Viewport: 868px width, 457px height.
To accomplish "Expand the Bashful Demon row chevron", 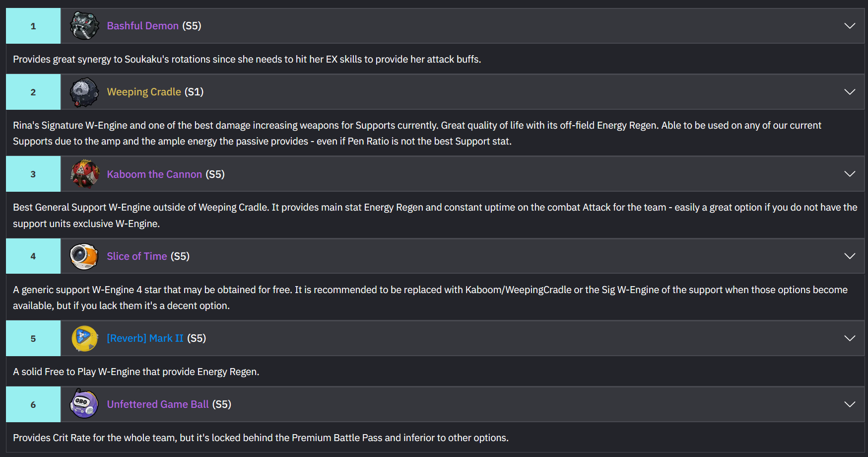I will tap(850, 26).
